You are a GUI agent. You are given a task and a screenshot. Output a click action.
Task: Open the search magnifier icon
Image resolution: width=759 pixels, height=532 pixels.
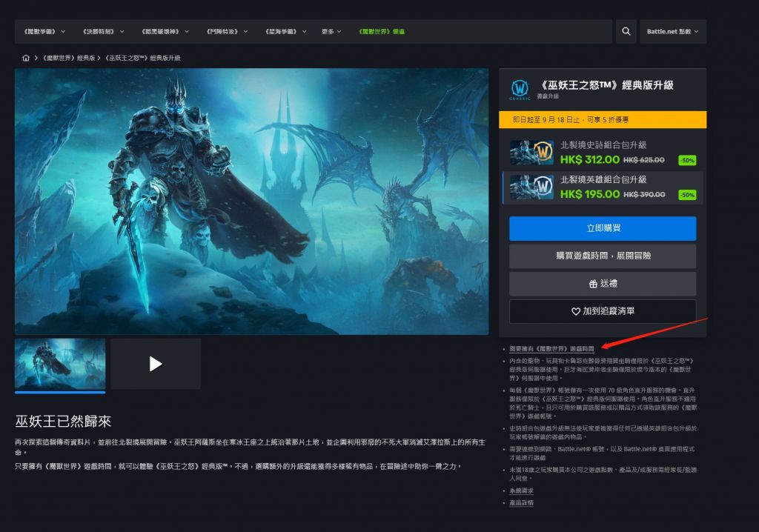coord(626,31)
